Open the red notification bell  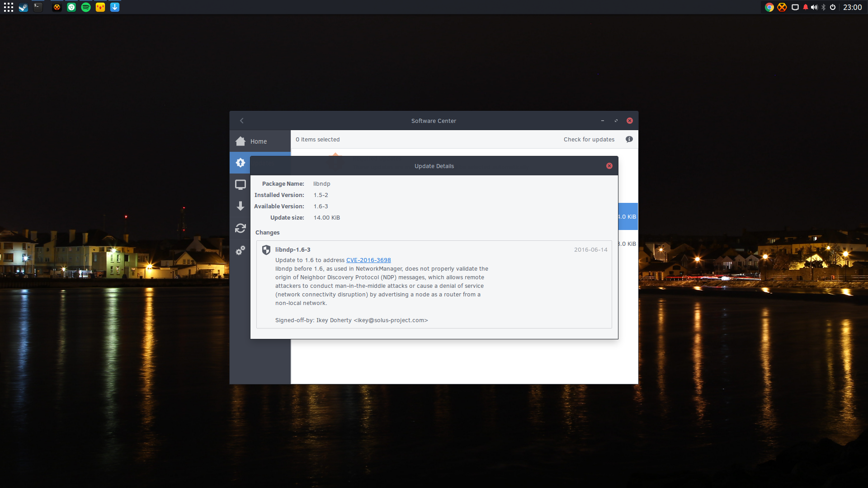pyautogui.click(x=806, y=7)
